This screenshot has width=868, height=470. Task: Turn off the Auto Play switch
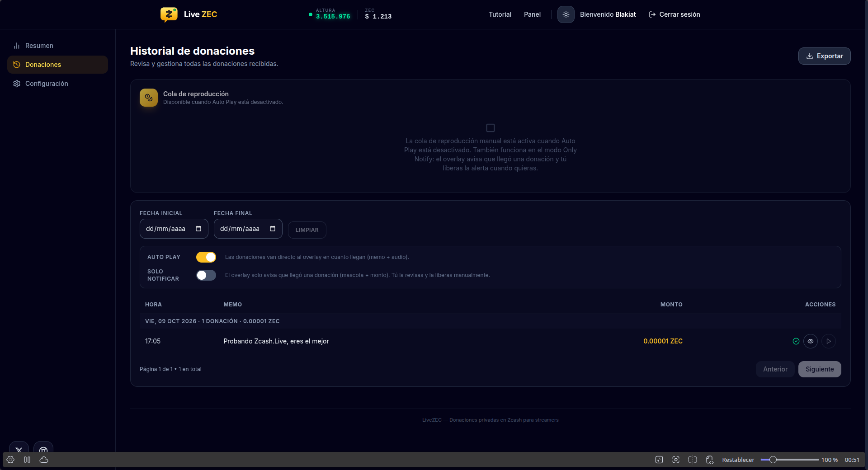206,257
